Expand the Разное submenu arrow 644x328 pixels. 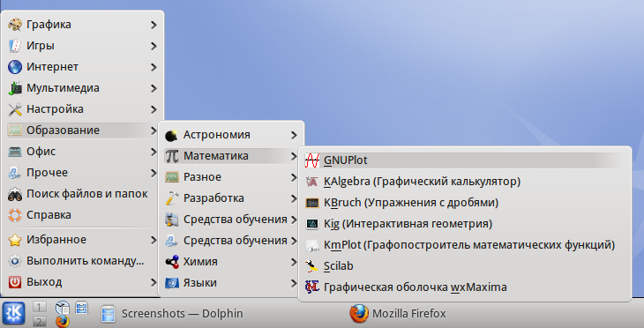[x=294, y=177]
